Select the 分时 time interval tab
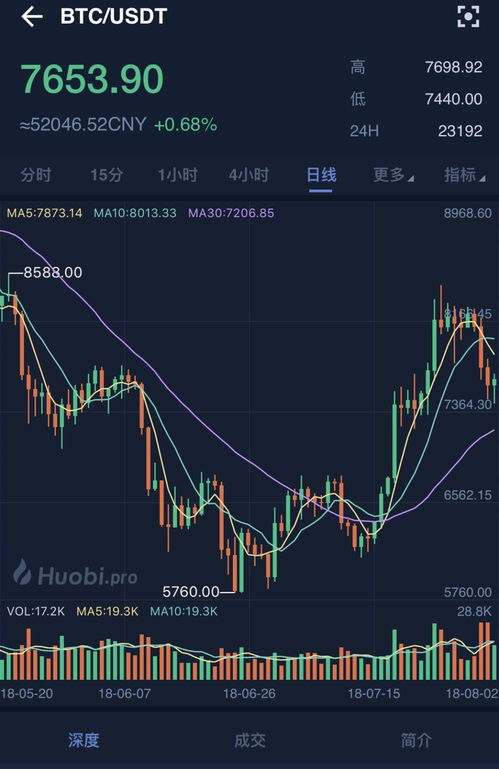The height and width of the screenshot is (769, 499). (x=36, y=175)
